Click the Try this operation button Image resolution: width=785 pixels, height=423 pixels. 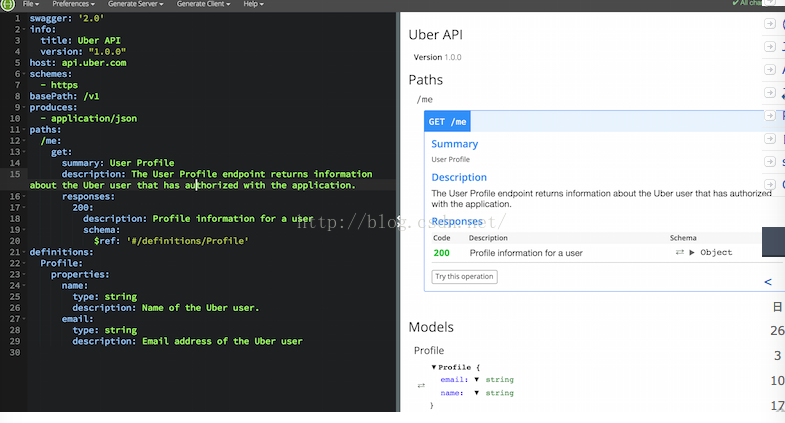pos(465,276)
